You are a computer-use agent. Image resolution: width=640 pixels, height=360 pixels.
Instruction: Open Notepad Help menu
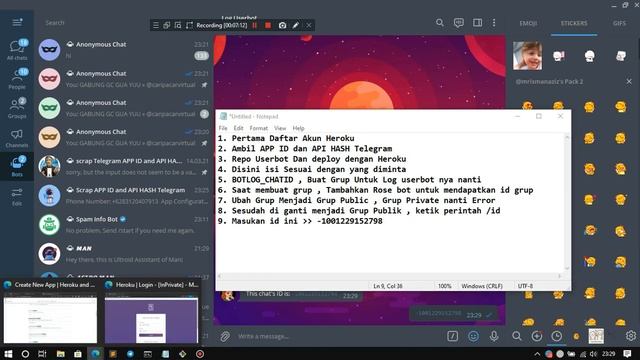click(x=298, y=128)
